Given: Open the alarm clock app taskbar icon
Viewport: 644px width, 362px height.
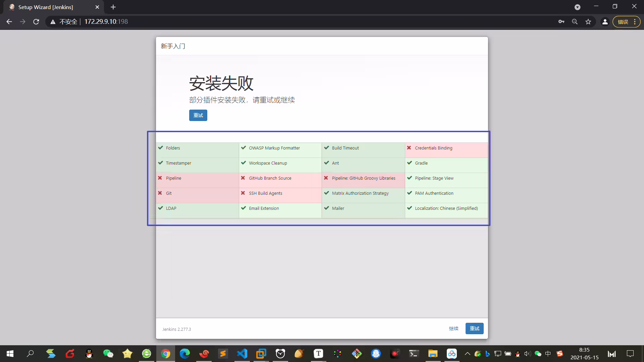Looking at the screenshot, I should pyautogui.click(x=280, y=354).
